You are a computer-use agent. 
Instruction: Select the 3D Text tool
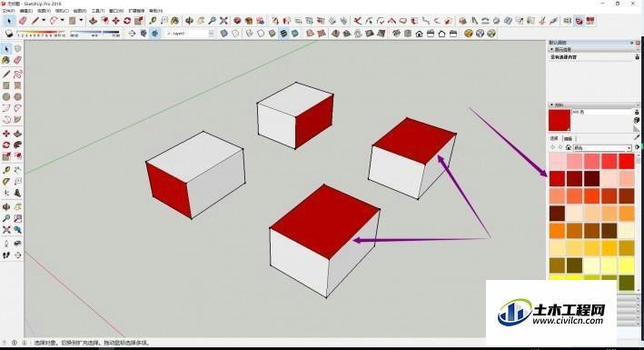tap(17, 193)
